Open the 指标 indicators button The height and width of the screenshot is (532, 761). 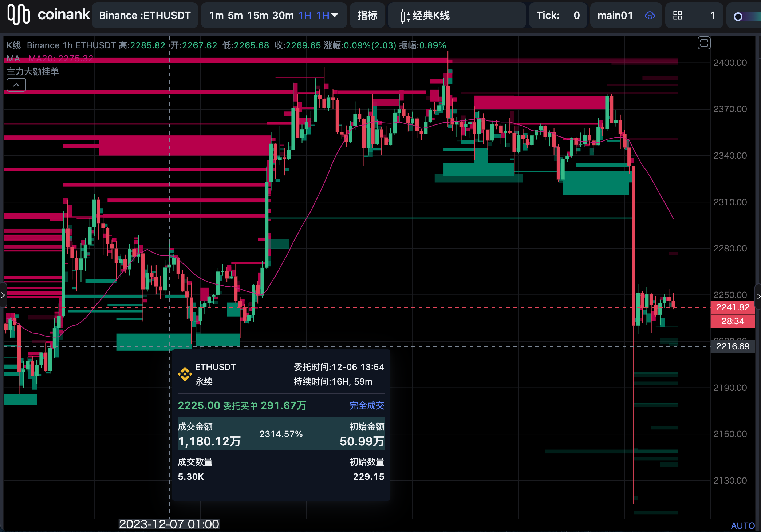click(367, 15)
